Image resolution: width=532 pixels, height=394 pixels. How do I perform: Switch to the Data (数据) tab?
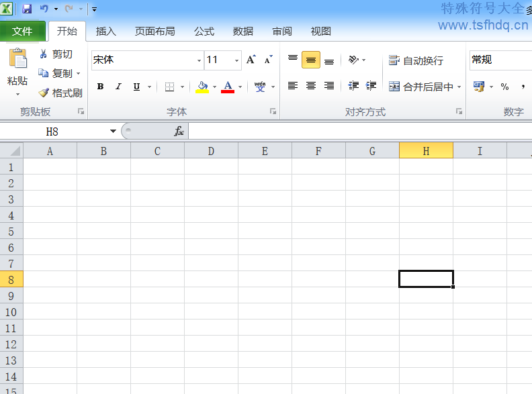point(243,31)
